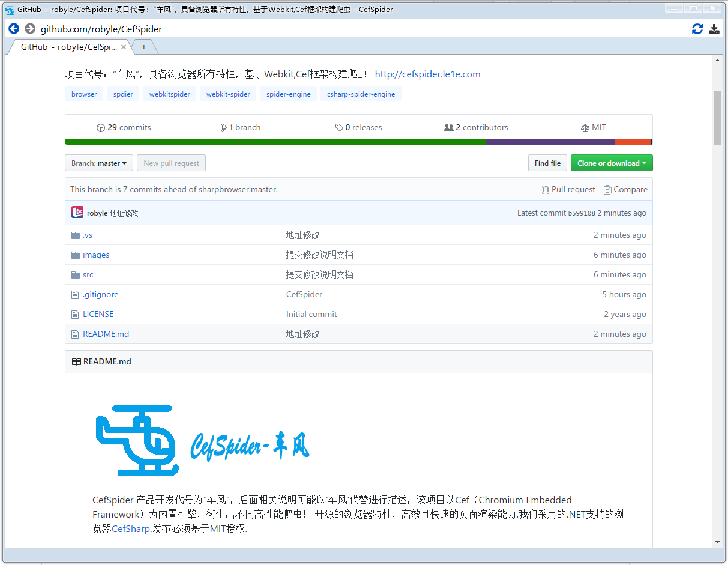Viewport: 728px width, 565px height.
Task: Click the robyle user avatar
Action: 77,213
